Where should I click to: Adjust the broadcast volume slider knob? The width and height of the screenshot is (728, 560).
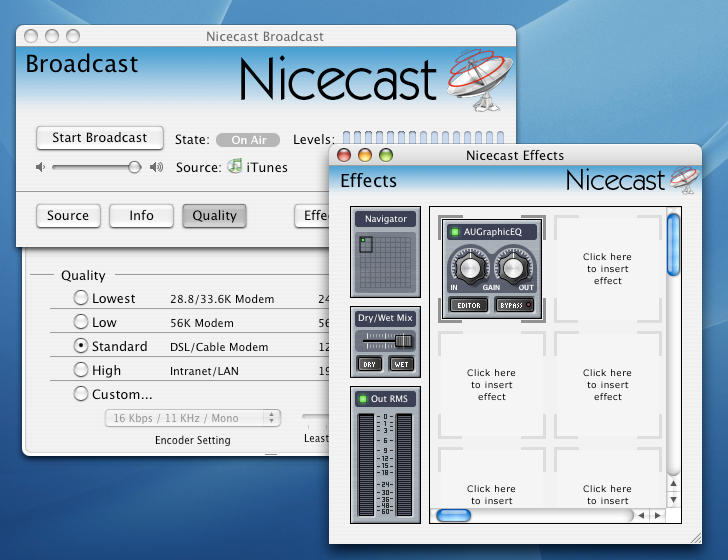click(x=135, y=167)
